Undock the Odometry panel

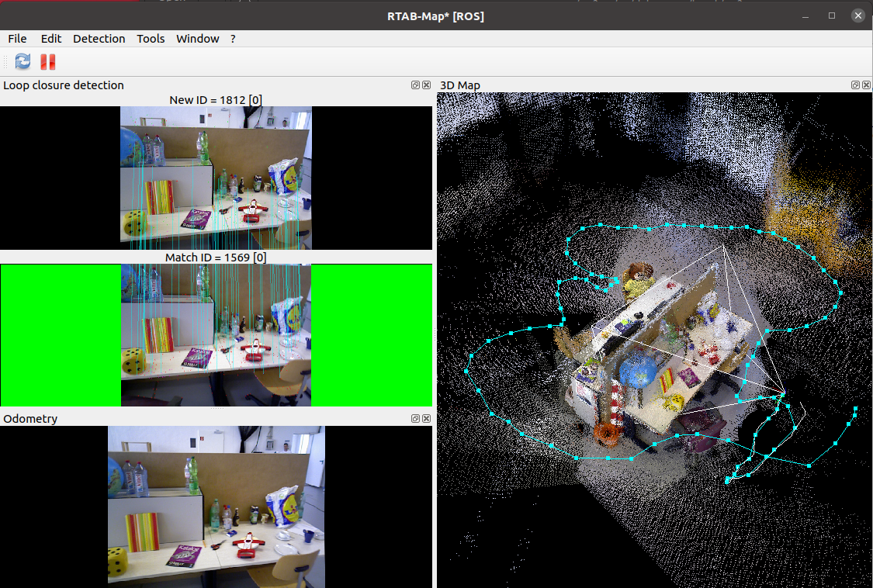point(415,418)
